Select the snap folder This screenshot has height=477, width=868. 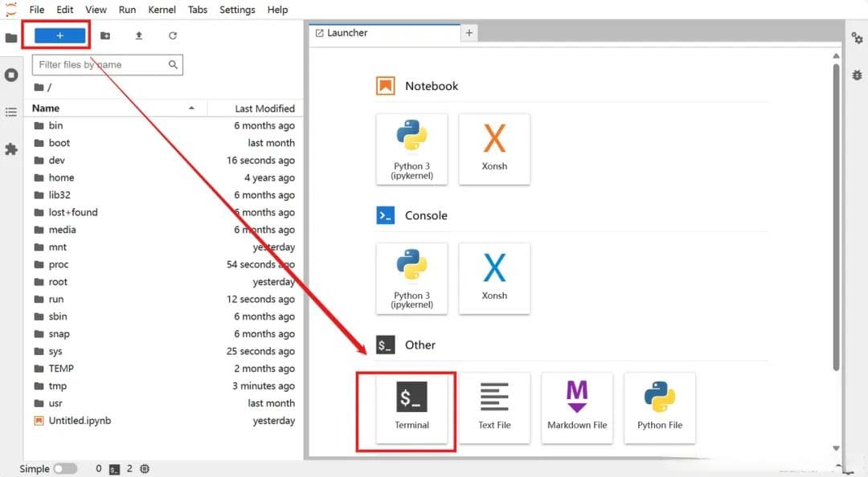pos(163,334)
